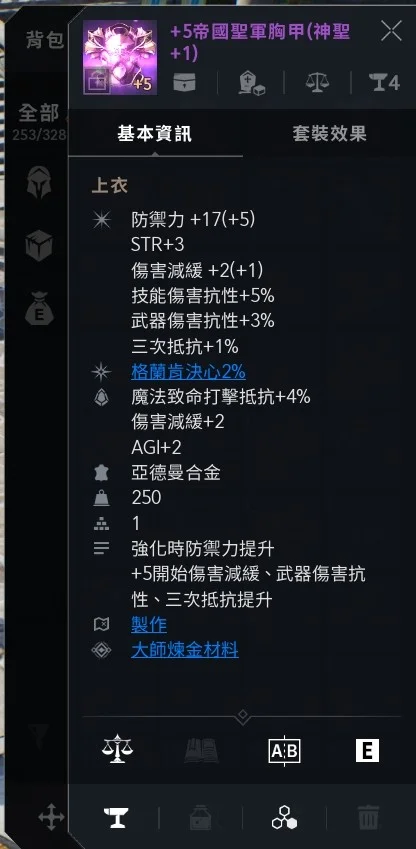The width and height of the screenshot is (416, 849).
Task: Click the trash delete icon
Action: pyautogui.click(x=368, y=818)
